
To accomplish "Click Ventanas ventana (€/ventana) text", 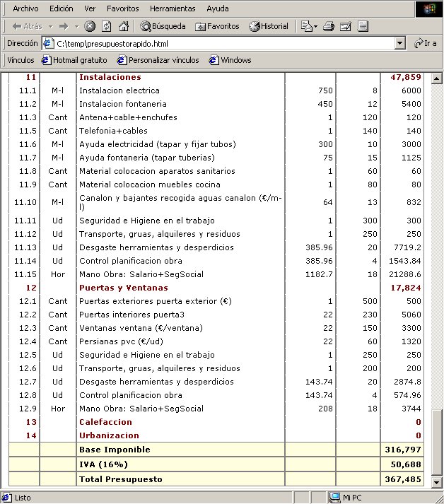I will tap(141, 328).
